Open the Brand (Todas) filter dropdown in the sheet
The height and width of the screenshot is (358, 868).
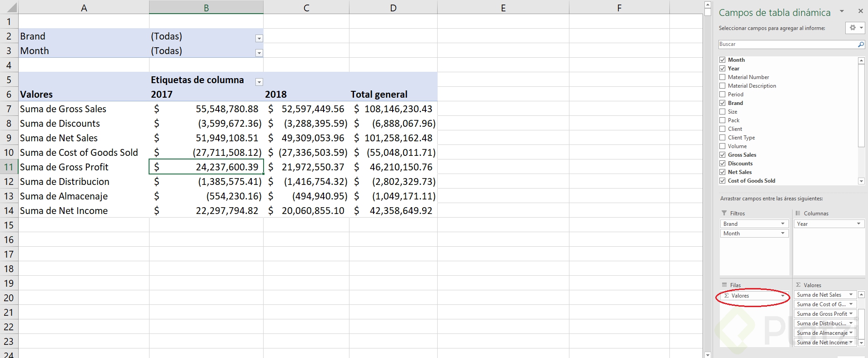click(x=259, y=39)
